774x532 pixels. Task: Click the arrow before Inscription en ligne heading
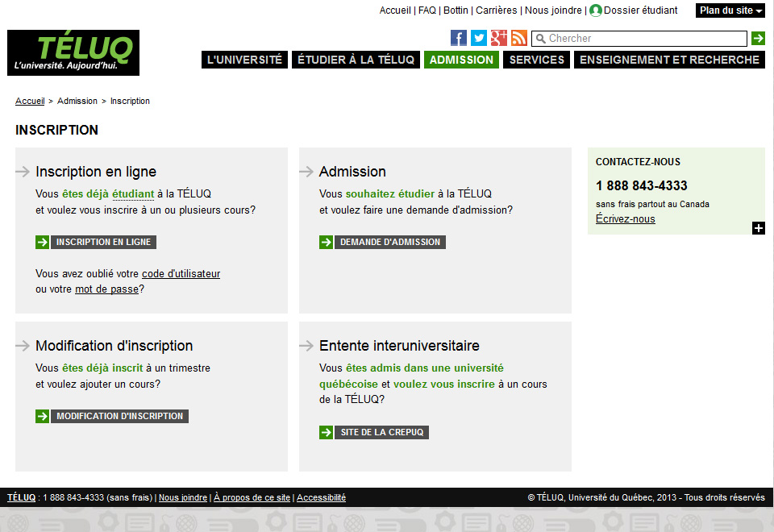point(23,172)
